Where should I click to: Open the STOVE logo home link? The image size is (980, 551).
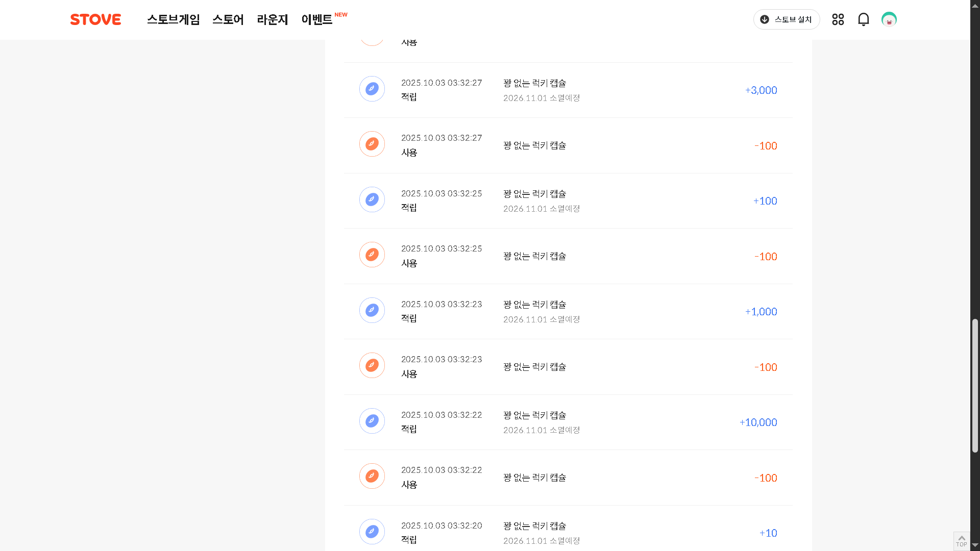95,19
